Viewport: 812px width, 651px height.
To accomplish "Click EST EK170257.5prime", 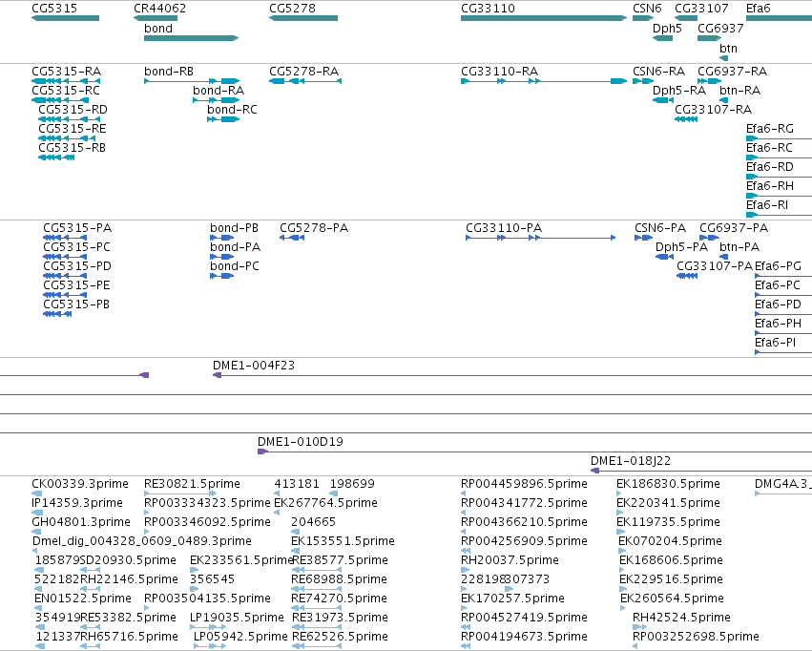I will coord(512,598).
